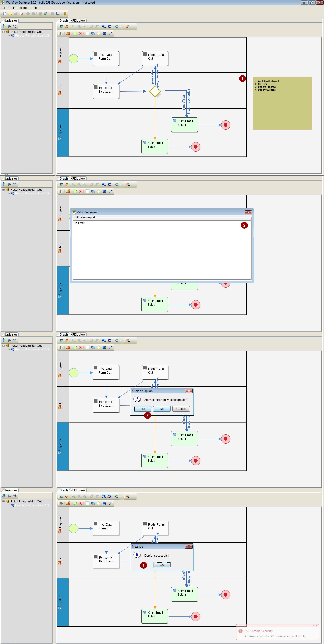324x644 pixels.
Task: Click Yes in the Select an Option dialog
Action: coord(142,409)
